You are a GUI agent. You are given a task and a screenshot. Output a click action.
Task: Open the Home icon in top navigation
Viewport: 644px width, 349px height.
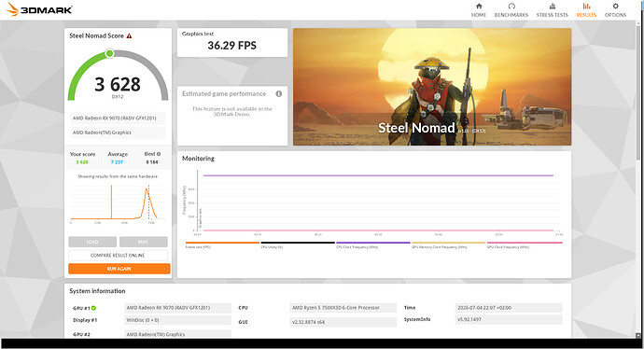point(479,7)
